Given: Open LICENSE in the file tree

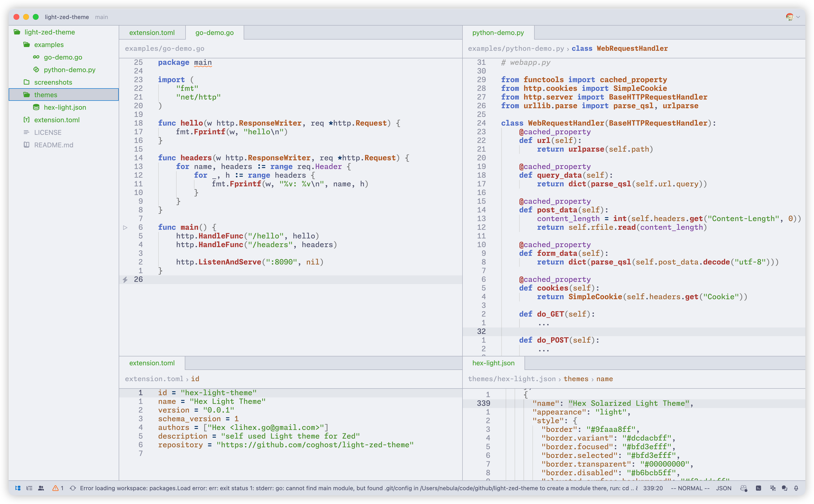Looking at the screenshot, I should click(x=48, y=132).
